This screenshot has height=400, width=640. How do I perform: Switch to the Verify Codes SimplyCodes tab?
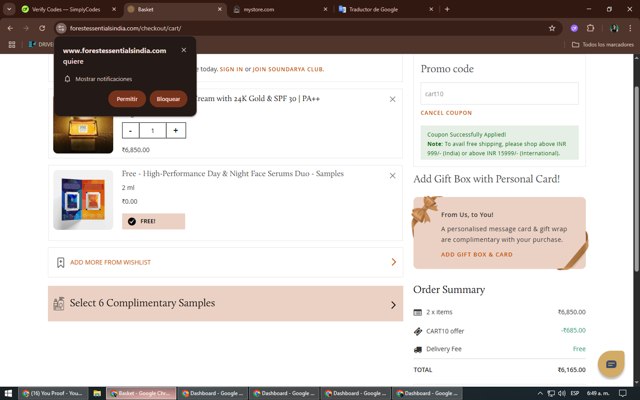pyautogui.click(x=65, y=9)
